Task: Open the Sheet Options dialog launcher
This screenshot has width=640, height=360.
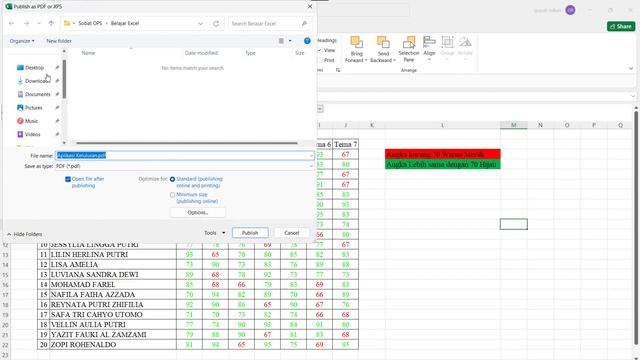Action: click(338, 70)
